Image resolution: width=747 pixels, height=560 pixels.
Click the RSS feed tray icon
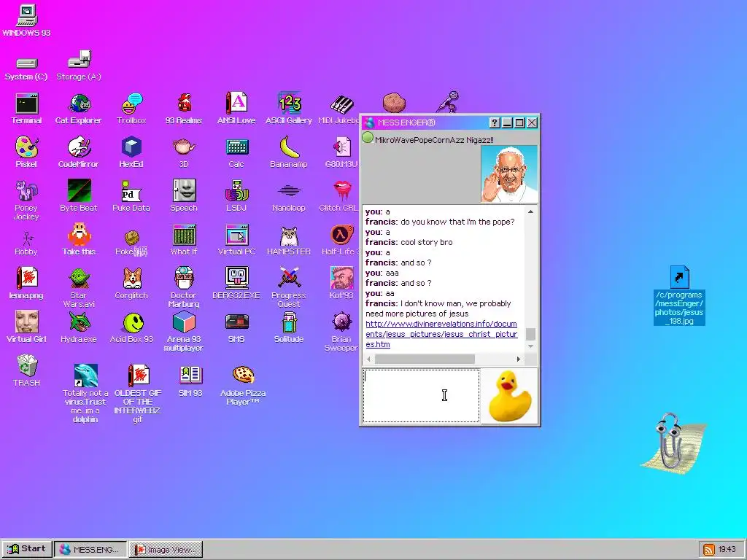coord(709,550)
